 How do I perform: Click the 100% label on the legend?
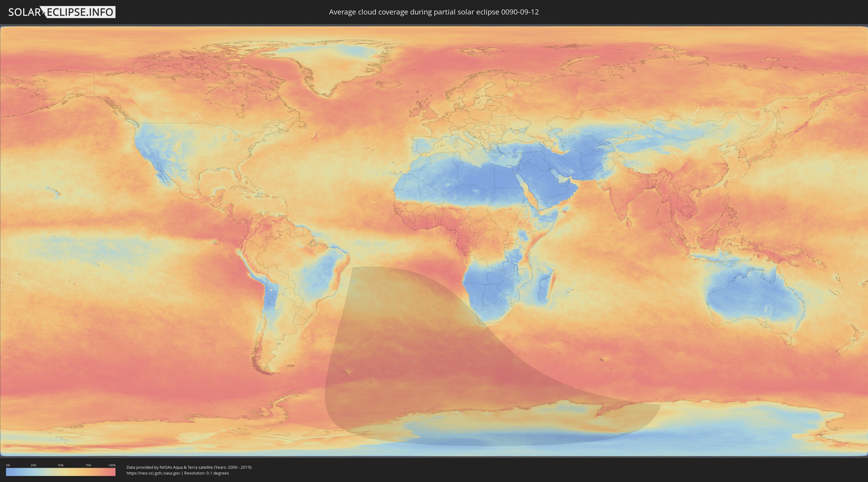pyautogui.click(x=112, y=465)
